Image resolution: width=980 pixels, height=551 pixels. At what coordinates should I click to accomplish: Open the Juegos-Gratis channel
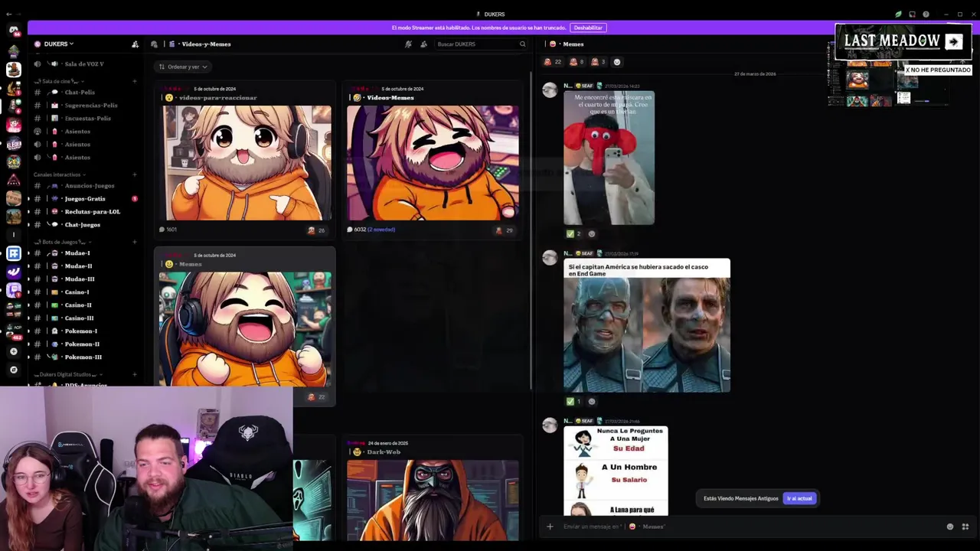coord(84,199)
